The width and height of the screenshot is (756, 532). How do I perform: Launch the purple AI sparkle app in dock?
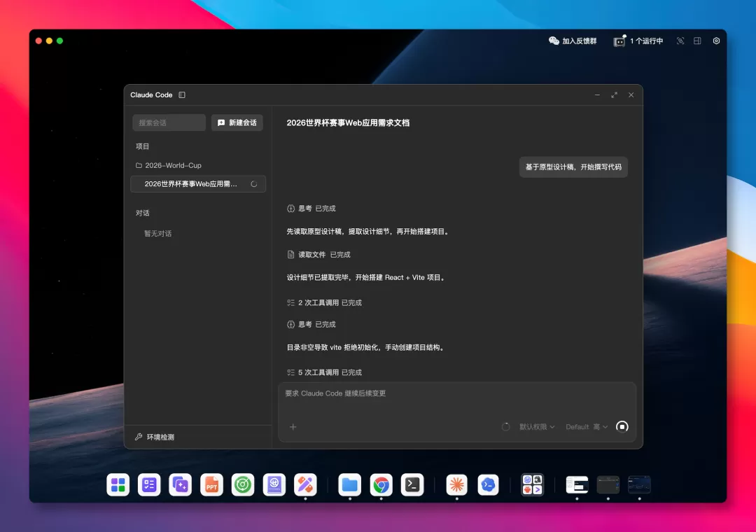click(181, 484)
